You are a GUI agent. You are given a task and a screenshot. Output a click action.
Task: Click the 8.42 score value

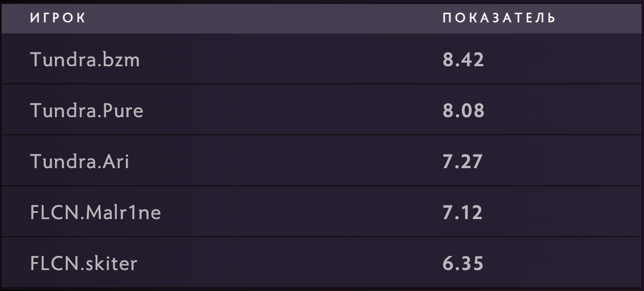[463, 59]
